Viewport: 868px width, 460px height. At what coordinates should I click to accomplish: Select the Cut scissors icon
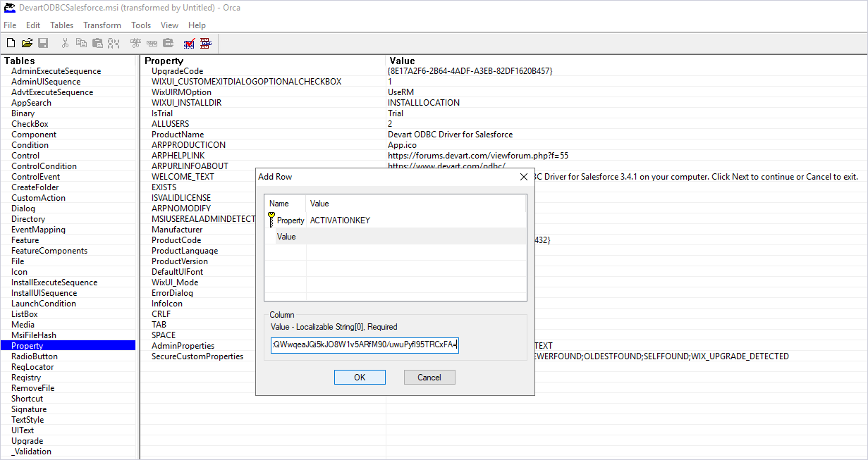pyautogui.click(x=64, y=42)
